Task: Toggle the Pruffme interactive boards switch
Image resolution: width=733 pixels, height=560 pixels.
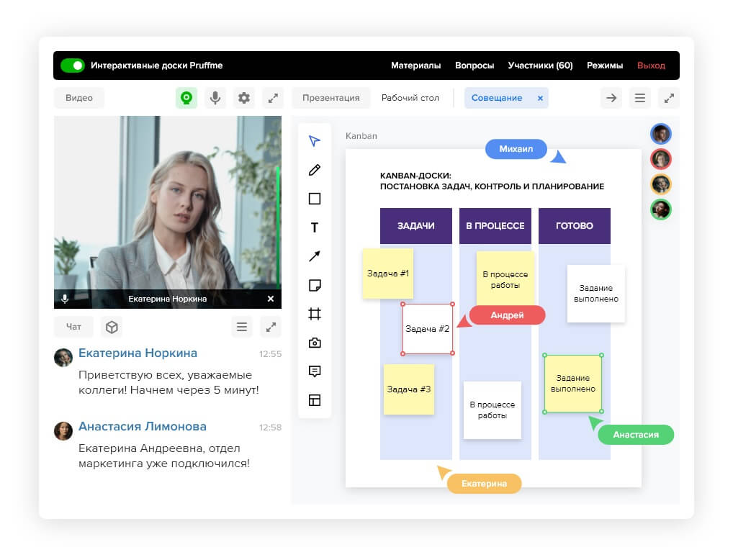Action: pos(73,66)
